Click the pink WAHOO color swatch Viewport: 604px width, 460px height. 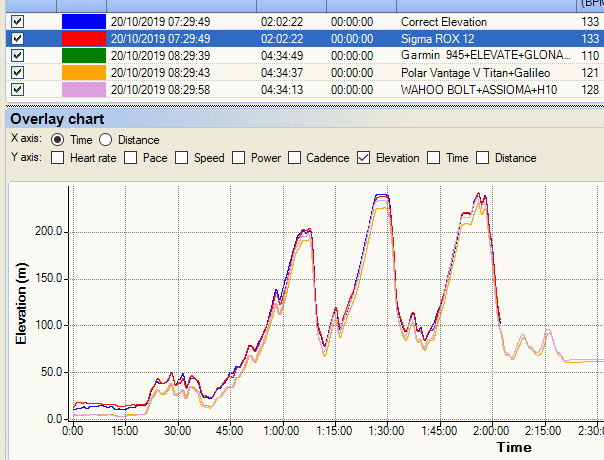click(82, 89)
